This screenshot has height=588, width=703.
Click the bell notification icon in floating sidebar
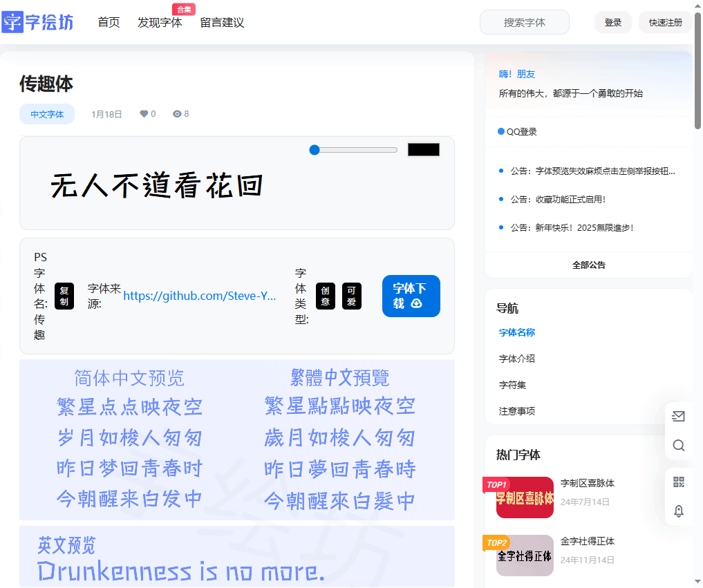(678, 511)
